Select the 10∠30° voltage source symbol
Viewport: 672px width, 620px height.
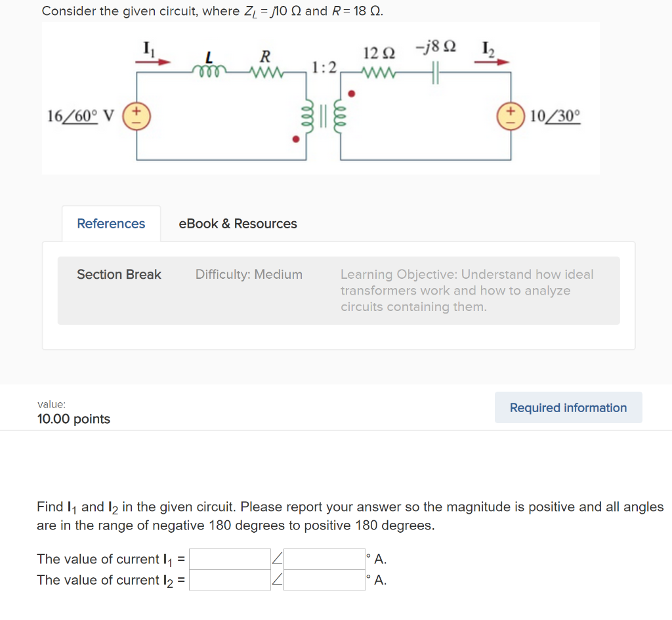[511, 117]
